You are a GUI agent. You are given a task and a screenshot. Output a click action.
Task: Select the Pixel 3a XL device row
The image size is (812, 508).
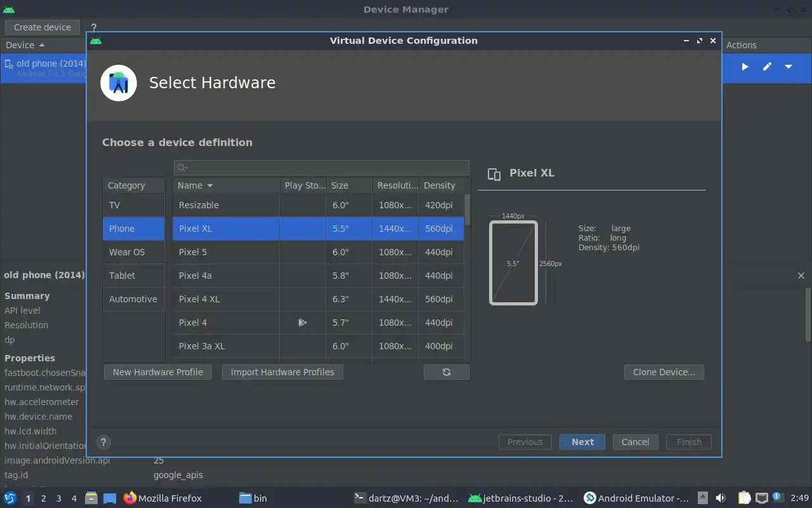(x=318, y=346)
